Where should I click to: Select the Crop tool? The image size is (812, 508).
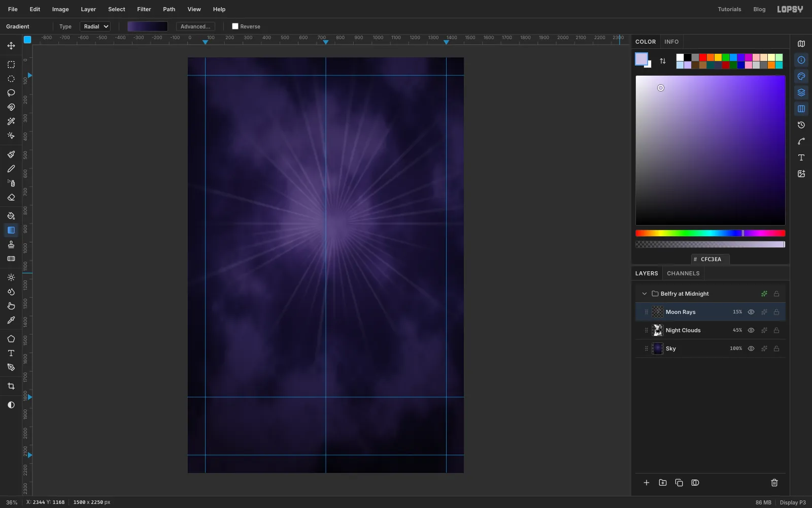11,386
